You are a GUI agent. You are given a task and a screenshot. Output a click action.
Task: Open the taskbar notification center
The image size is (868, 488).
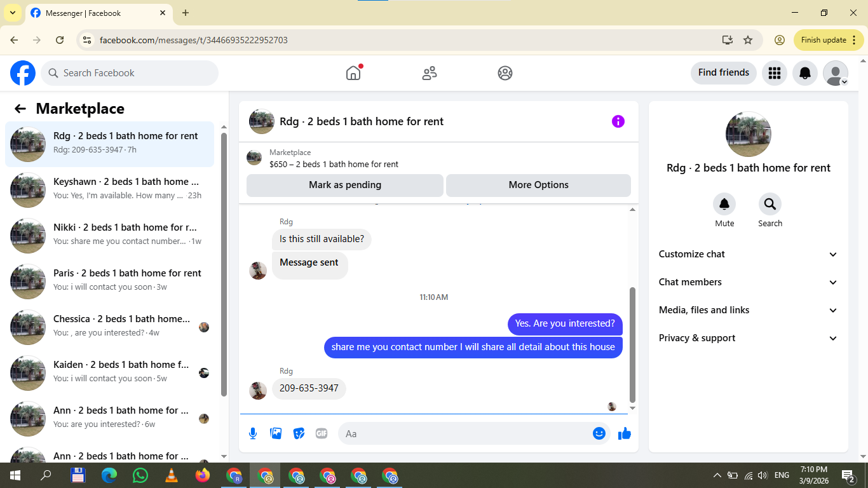point(848,475)
